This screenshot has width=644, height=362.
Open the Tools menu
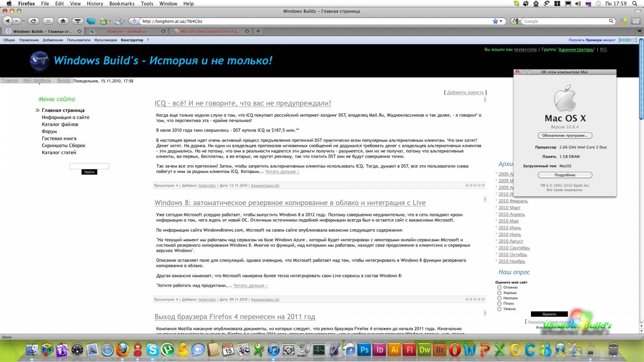[147, 4]
